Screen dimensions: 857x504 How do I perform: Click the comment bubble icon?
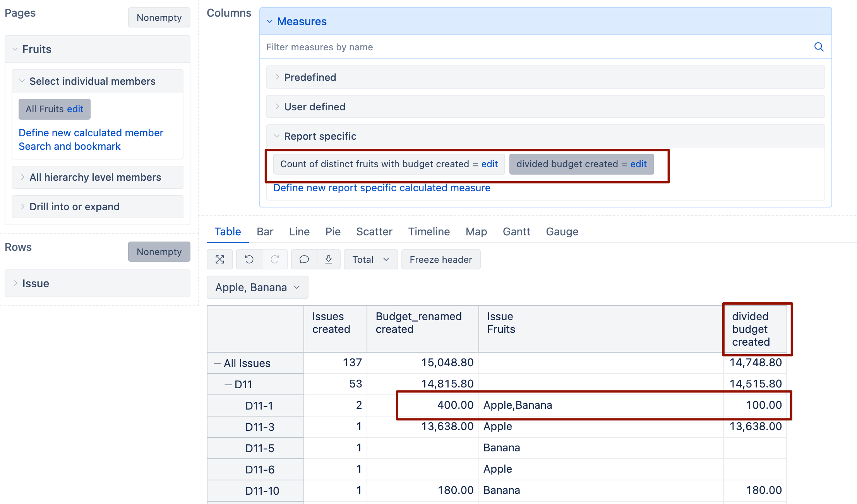[304, 259]
